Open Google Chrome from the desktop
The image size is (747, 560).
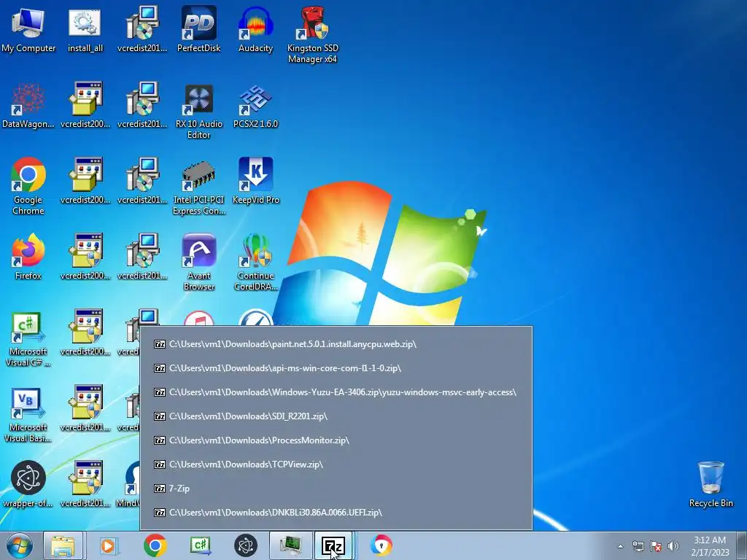[x=28, y=186]
